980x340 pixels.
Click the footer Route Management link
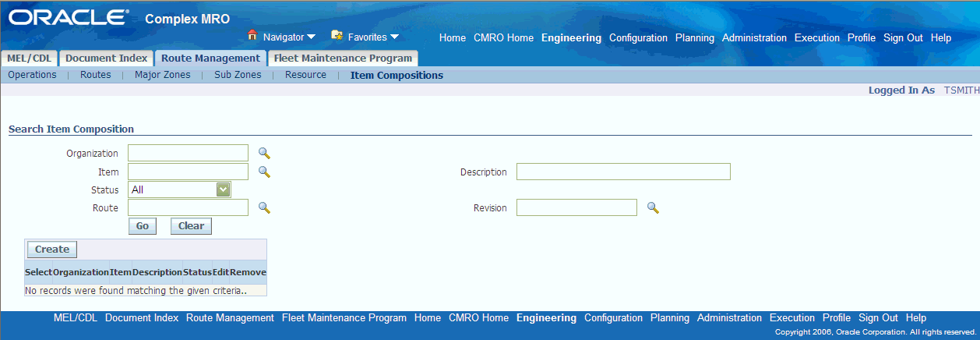pos(230,317)
